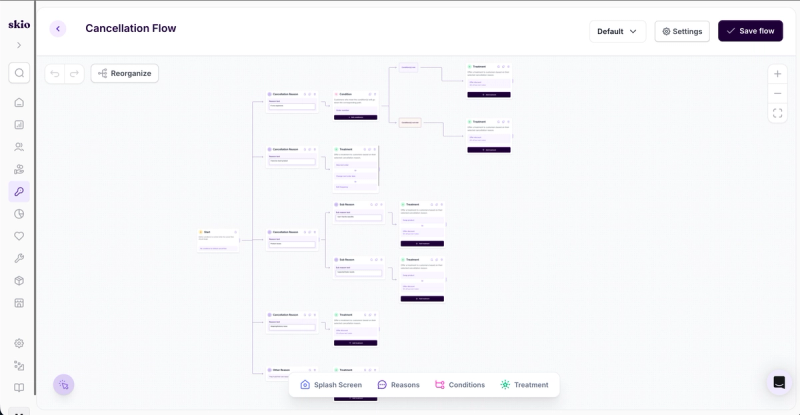The width and height of the screenshot is (800, 415).
Task: Open the customers sidebar icon
Action: (19, 147)
